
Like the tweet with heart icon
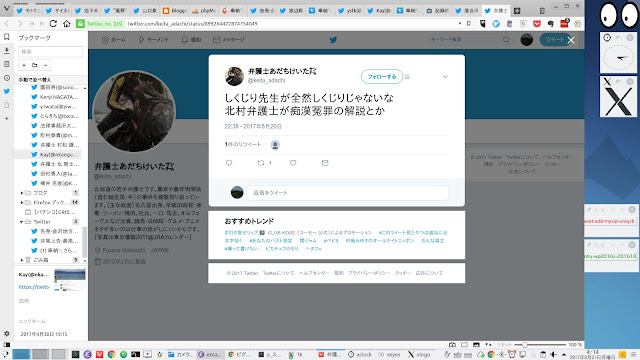[293, 163]
